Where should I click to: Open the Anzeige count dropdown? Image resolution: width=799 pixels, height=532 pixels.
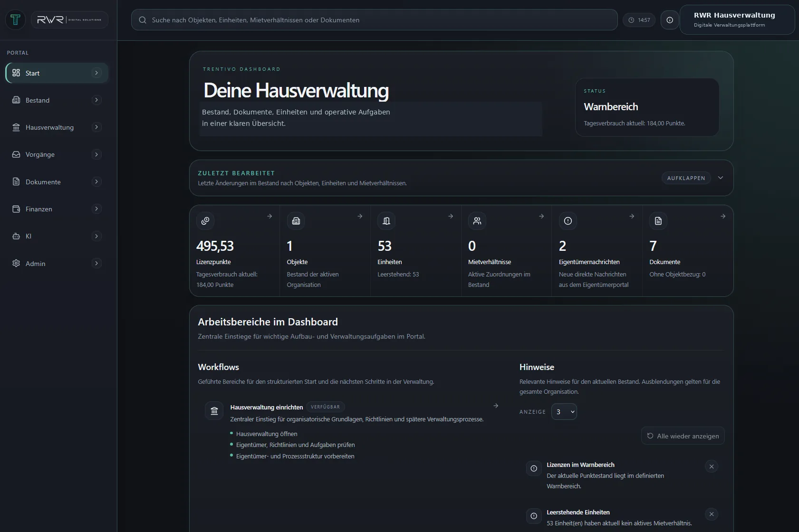point(564,412)
